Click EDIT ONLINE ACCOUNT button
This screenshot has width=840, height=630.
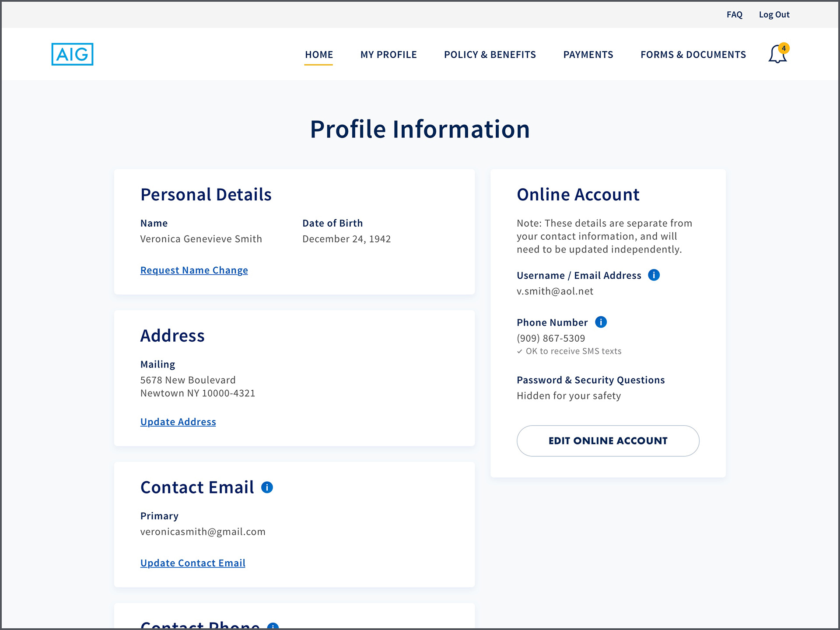pos(608,441)
